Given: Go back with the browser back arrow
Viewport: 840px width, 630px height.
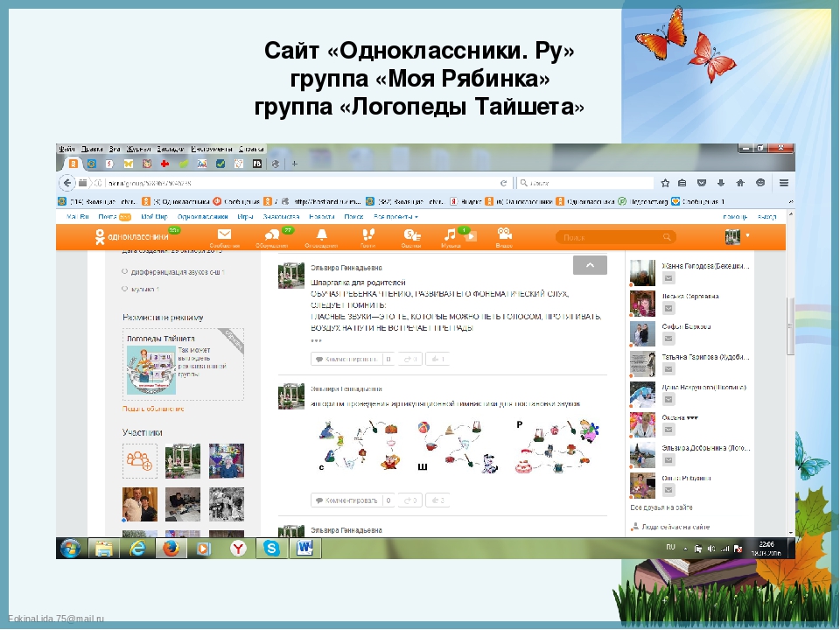Looking at the screenshot, I should (x=67, y=183).
